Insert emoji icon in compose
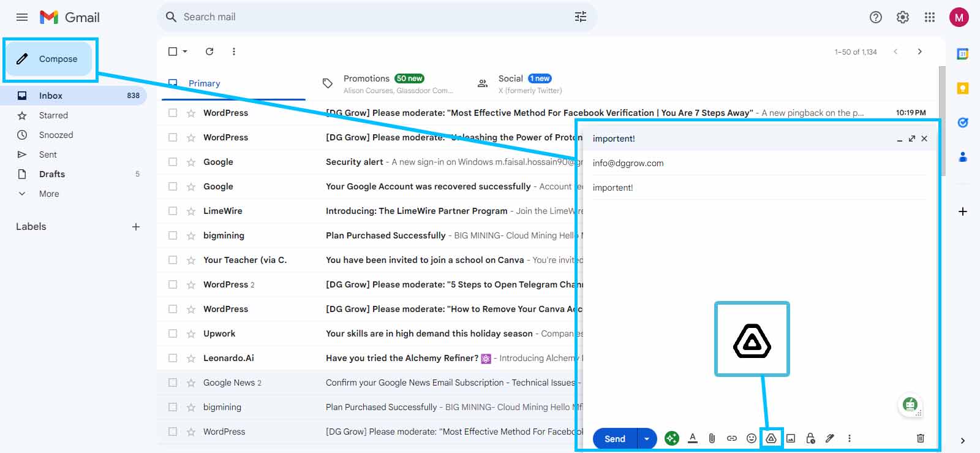This screenshot has height=453, width=980. tap(752, 438)
